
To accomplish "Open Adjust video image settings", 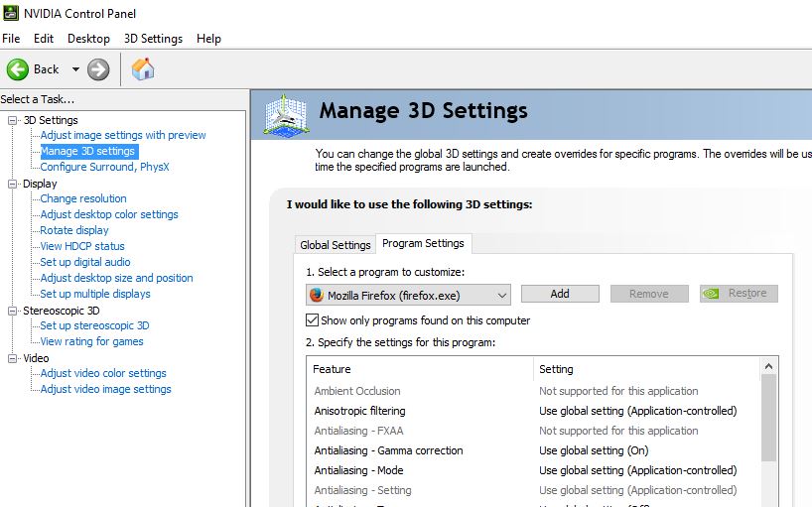I will (105, 389).
